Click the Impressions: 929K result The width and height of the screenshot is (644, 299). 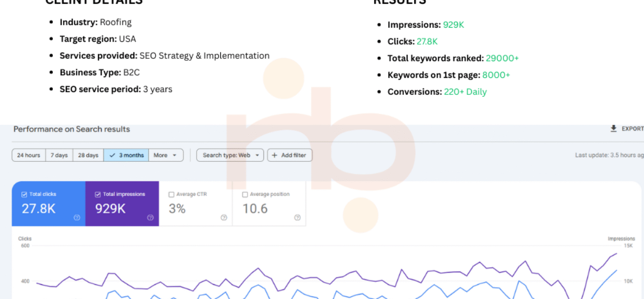[426, 25]
